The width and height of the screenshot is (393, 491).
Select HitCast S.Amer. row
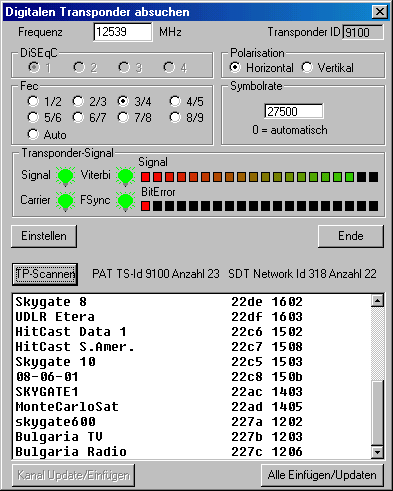pyautogui.click(x=192, y=347)
